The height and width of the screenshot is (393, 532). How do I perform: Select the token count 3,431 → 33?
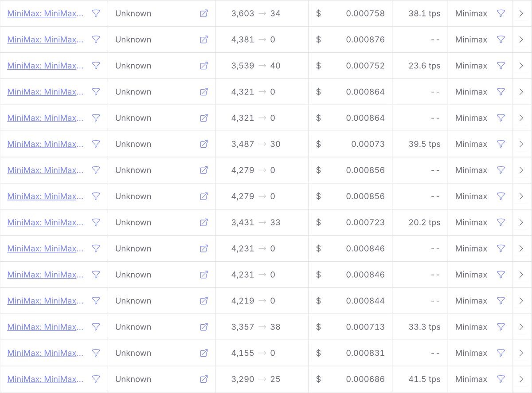[x=256, y=222]
